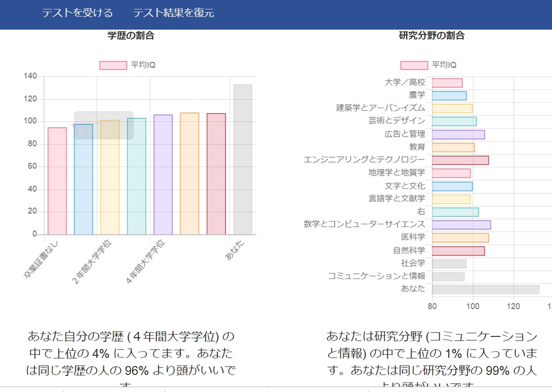Screen dimensions: 552x392
Task: Click the long あなた bar in research chart
Action: [486, 290]
